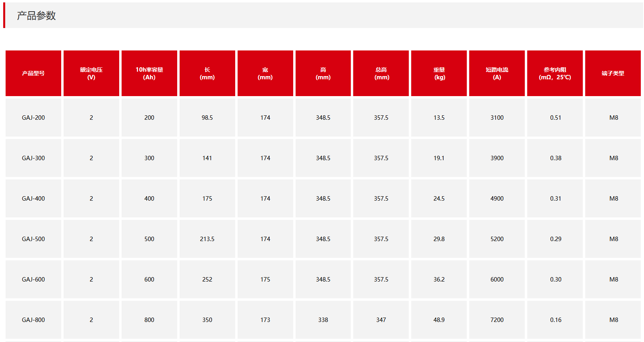644x342 pixels.
Task: Select the GAJ-600 model cell
Action: (x=33, y=280)
